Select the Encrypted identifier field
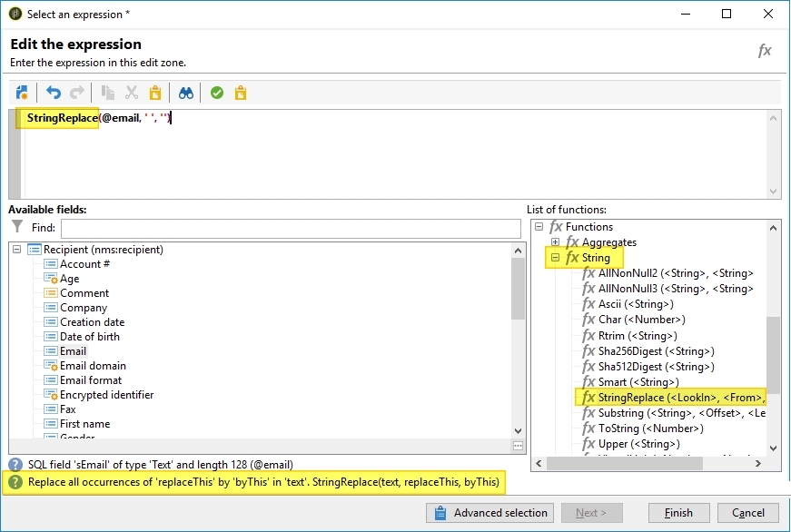This screenshot has width=791, height=532. coord(106,395)
